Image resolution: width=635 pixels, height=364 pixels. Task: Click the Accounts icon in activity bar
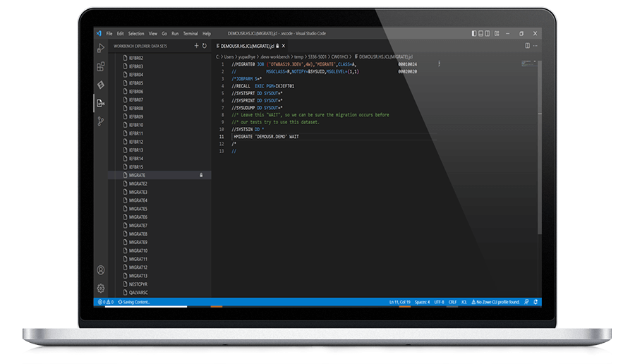(x=101, y=270)
